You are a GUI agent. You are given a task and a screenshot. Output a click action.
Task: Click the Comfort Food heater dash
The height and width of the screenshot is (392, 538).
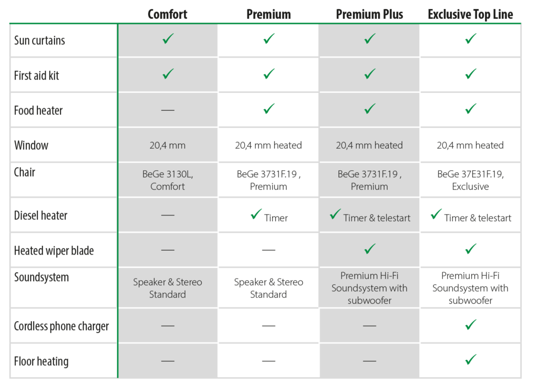168,110
